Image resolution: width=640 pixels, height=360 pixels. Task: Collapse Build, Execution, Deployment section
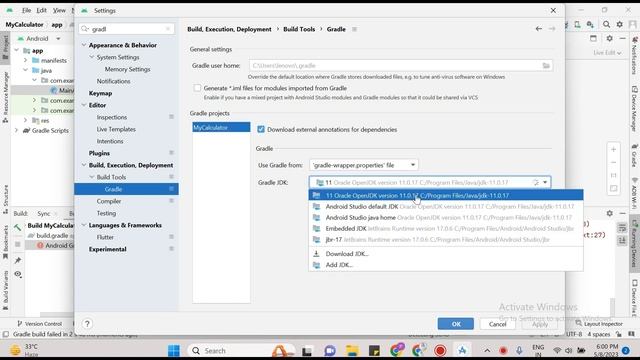pyautogui.click(x=84, y=165)
